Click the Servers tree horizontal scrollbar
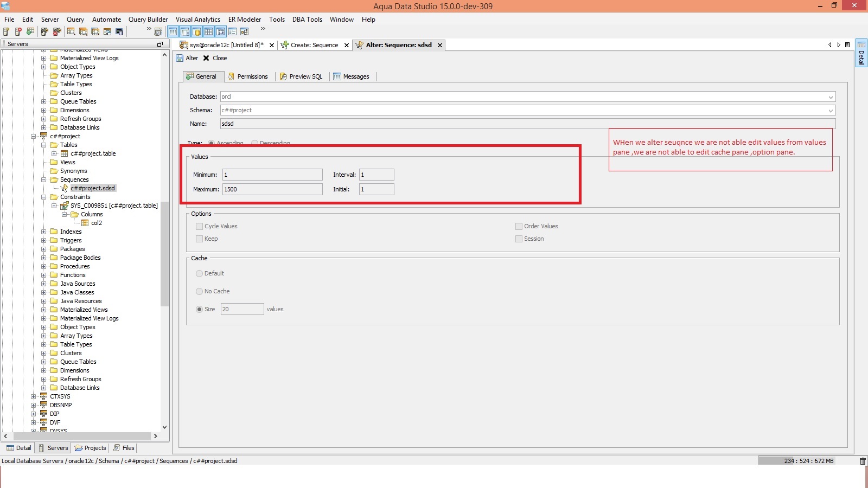Screen dimensions: 868x488 pyautogui.click(x=82, y=436)
